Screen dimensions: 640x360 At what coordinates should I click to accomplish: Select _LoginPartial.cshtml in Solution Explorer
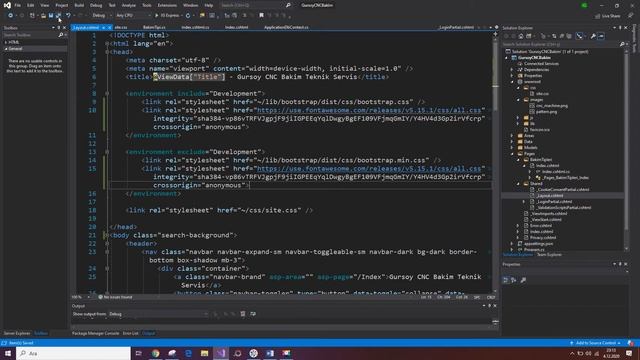(554, 202)
